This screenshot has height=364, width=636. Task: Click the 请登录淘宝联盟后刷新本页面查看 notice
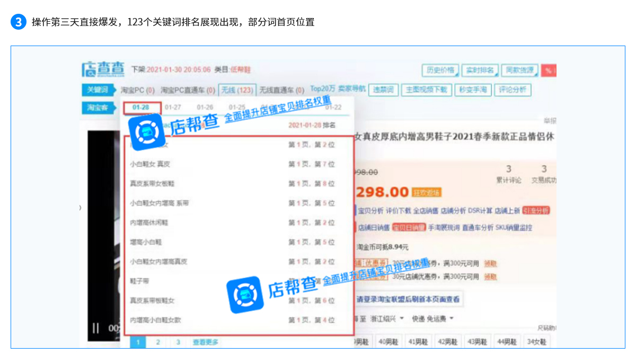(x=409, y=299)
